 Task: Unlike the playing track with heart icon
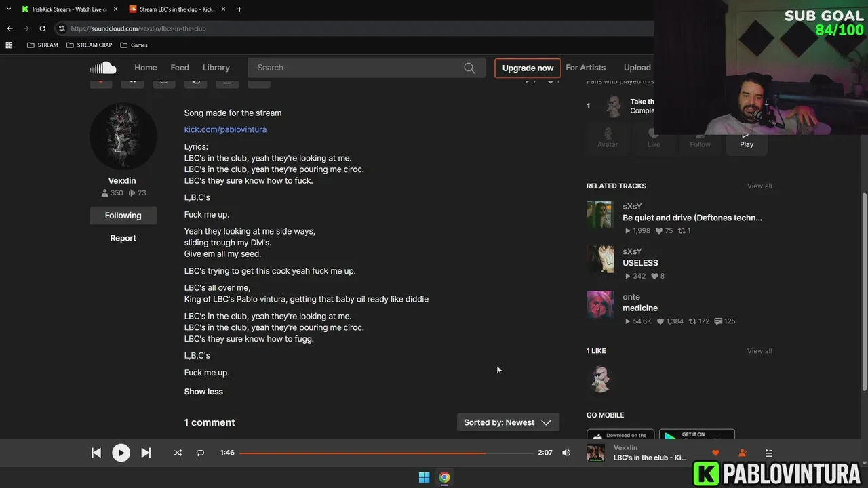(x=715, y=453)
